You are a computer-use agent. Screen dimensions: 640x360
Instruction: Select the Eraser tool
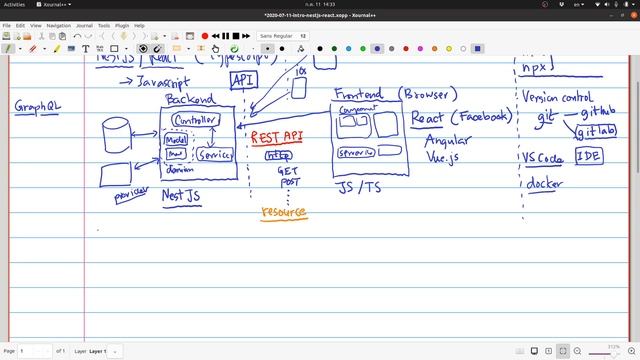click(x=33, y=49)
